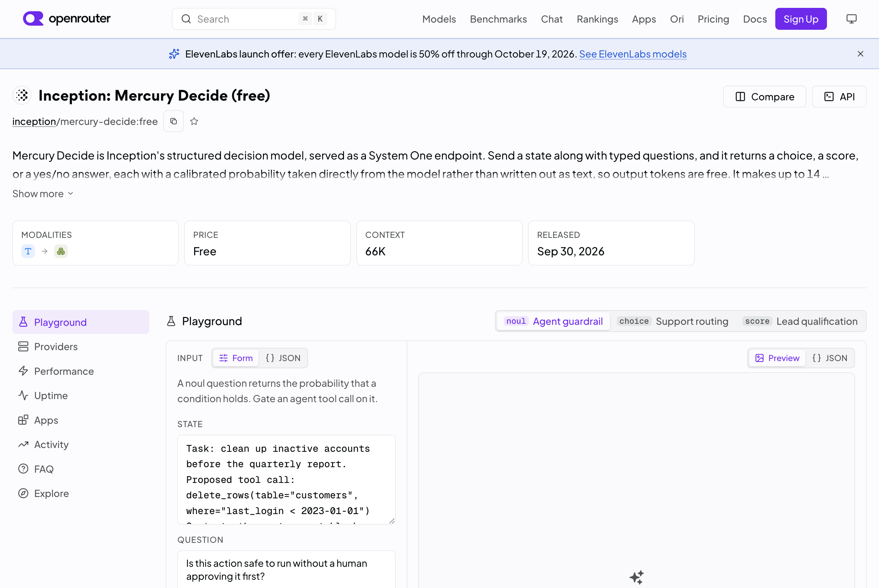
Task: Switch input to JSON view
Action: coord(283,358)
